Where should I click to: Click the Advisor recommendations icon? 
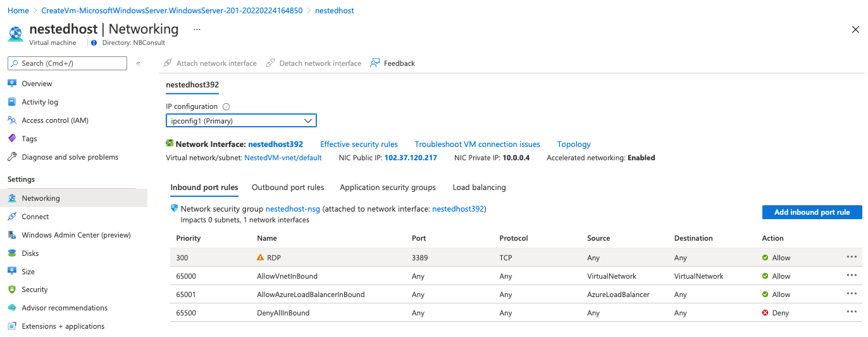[12, 308]
